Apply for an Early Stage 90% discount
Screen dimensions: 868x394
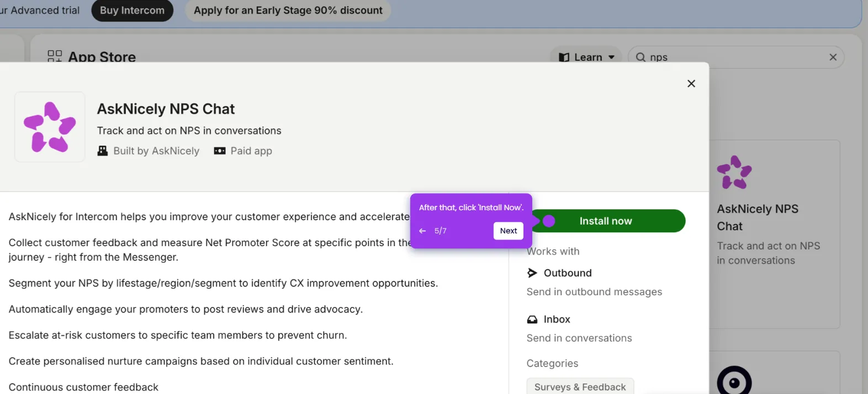pos(288,10)
